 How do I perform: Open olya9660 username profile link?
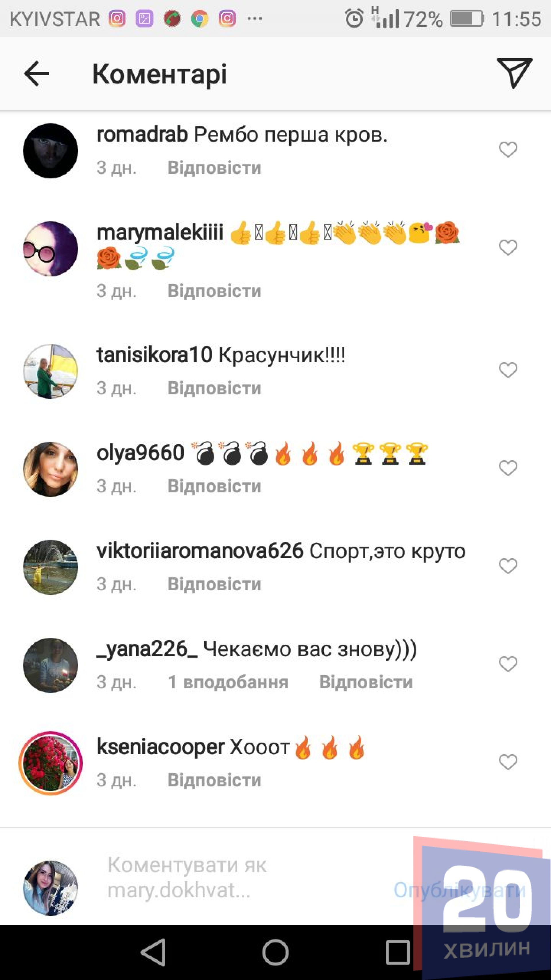click(140, 453)
